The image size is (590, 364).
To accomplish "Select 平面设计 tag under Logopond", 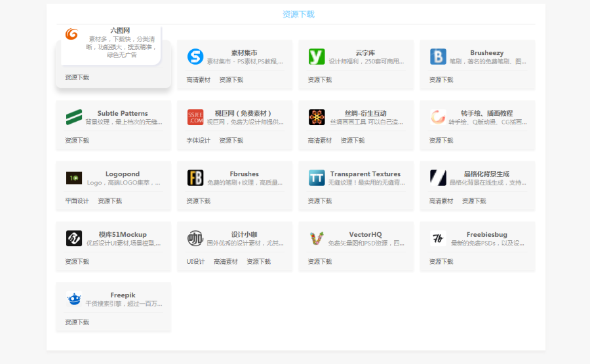I will [x=77, y=201].
